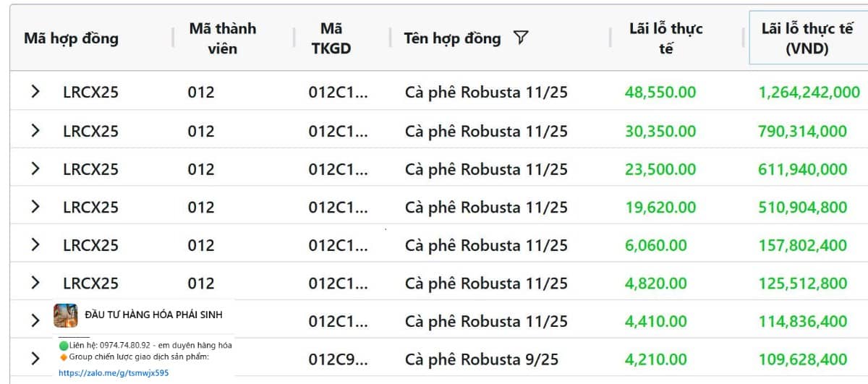Expand the row with 157,802,400 VND
Screen dimensions: 868x384
35,245
